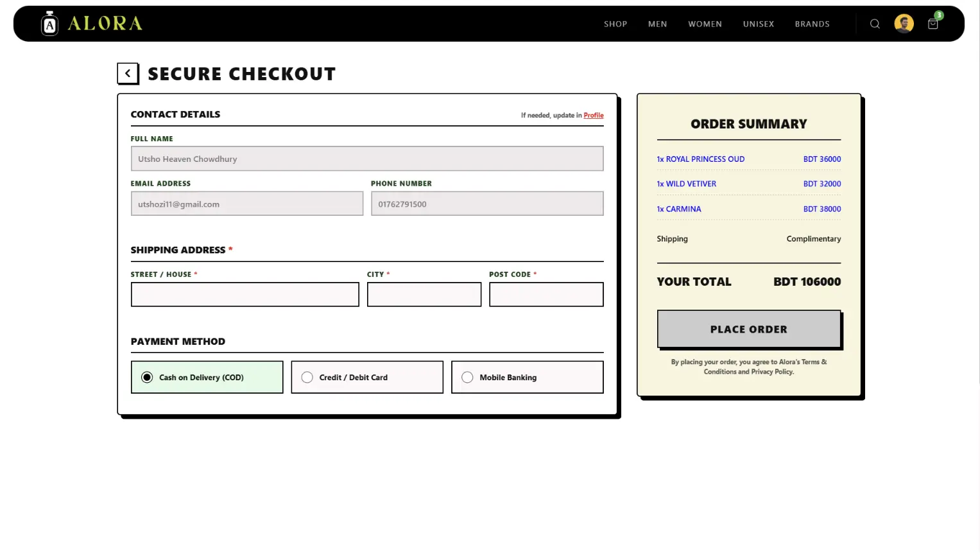Click the Complimentary shipping value
Viewport: 980px width, 553px height.
point(813,239)
